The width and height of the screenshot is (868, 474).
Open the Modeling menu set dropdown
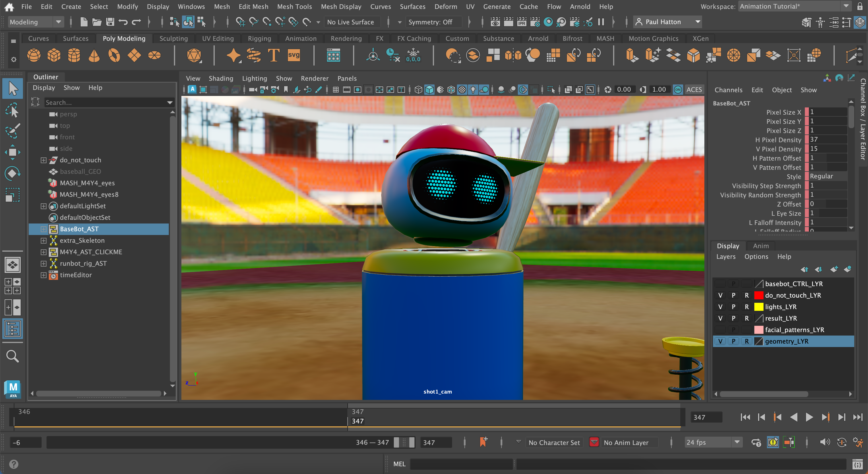pyautogui.click(x=35, y=22)
